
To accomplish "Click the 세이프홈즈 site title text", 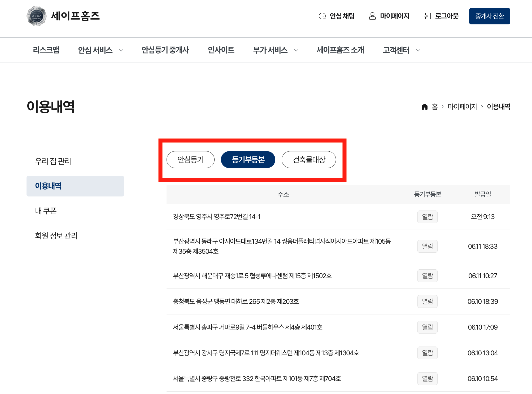I will (x=75, y=16).
